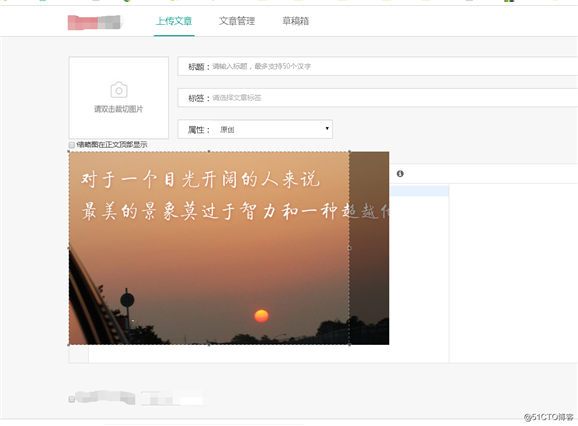The image size is (578, 426).
Task: Click the sunset image inside crop selection
Action: [x=209, y=248]
